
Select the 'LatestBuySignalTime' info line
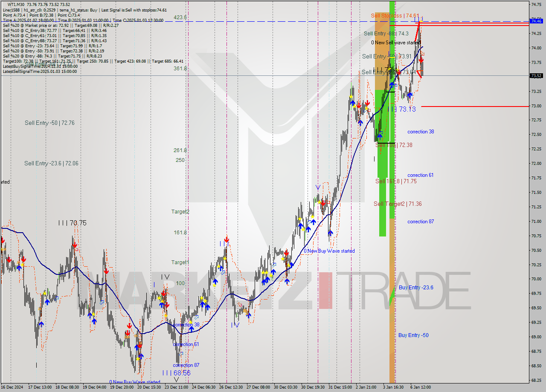pyautogui.click(x=40, y=66)
